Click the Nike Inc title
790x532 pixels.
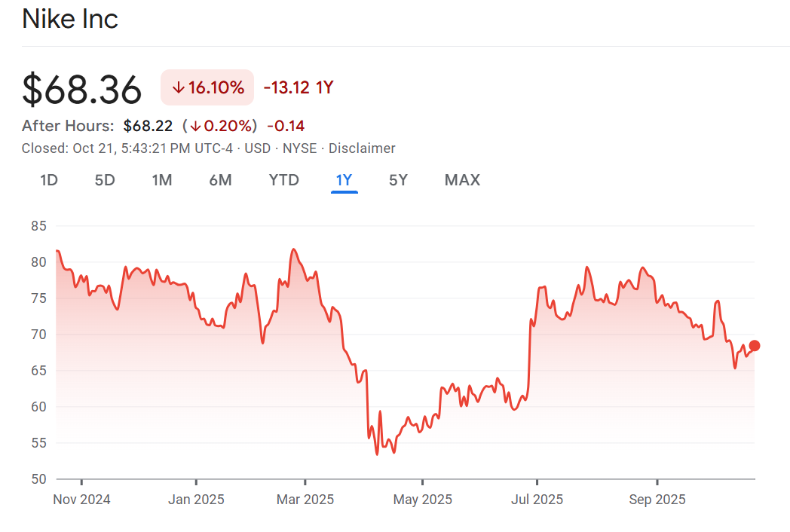point(70,19)
